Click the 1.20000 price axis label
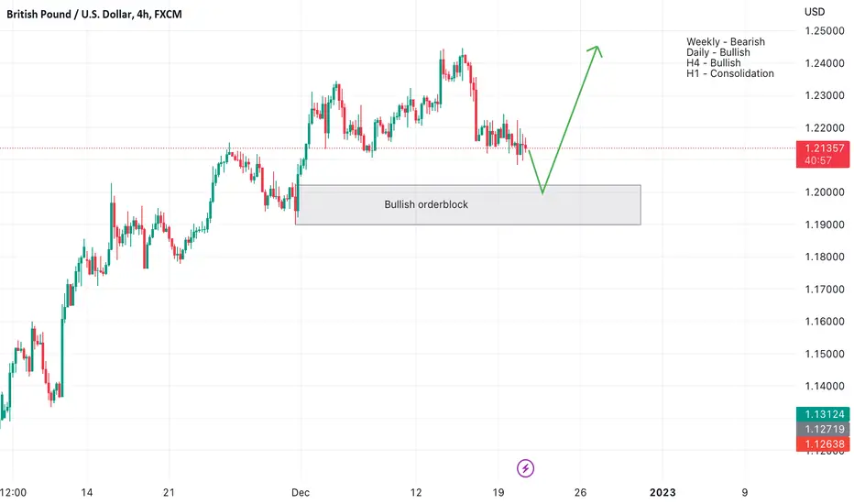The image size is (854, 504). click(x=825, y=192)
